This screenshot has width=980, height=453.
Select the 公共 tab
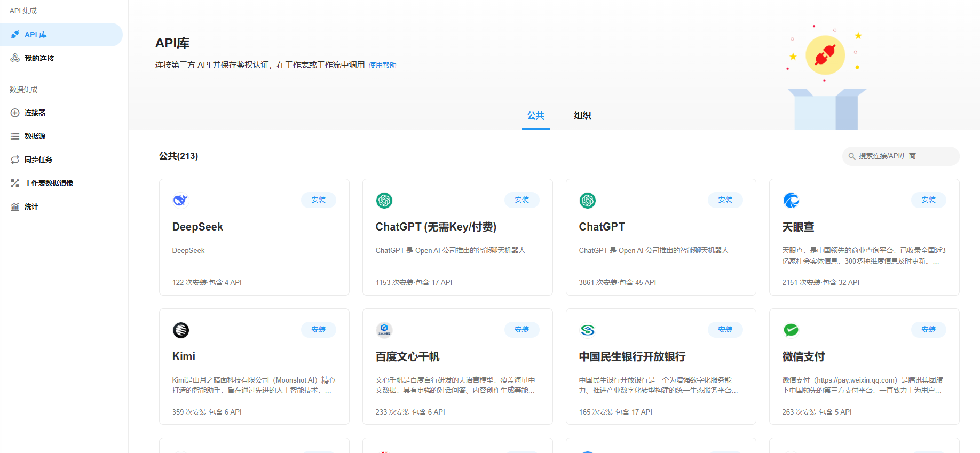point(535,115)
